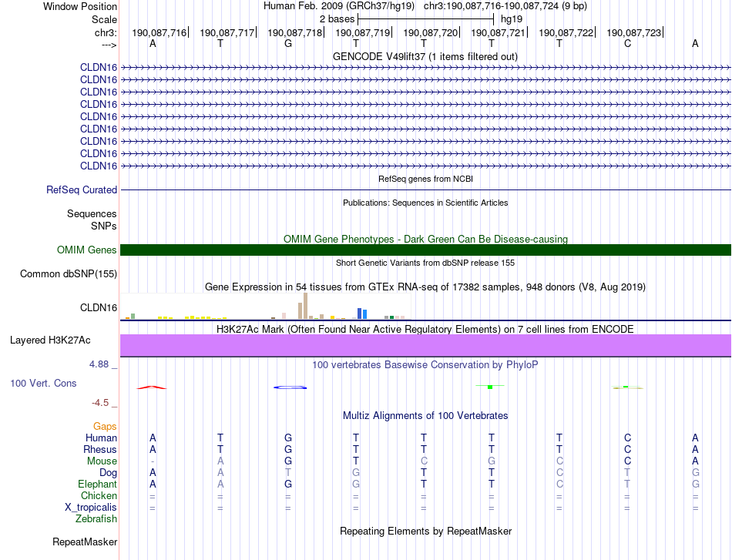Click the tallest bar in GTEx expression chart

(306, 306)
